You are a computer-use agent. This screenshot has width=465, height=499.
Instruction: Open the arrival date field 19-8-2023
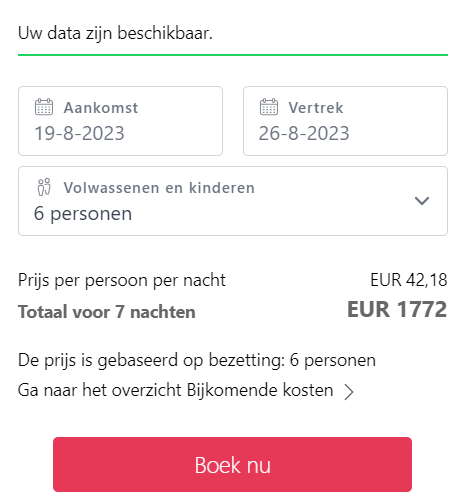pos(120,121)
